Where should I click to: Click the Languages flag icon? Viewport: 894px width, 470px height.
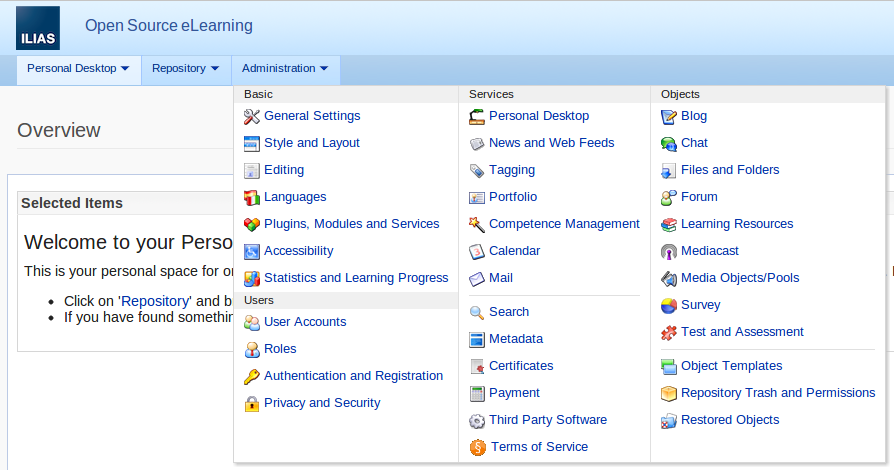(x=252, y=197)
